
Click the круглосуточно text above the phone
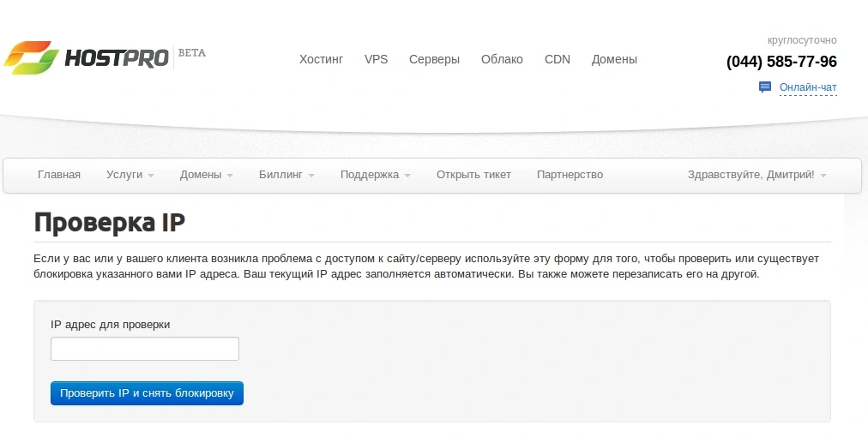[x=802, y=40]
